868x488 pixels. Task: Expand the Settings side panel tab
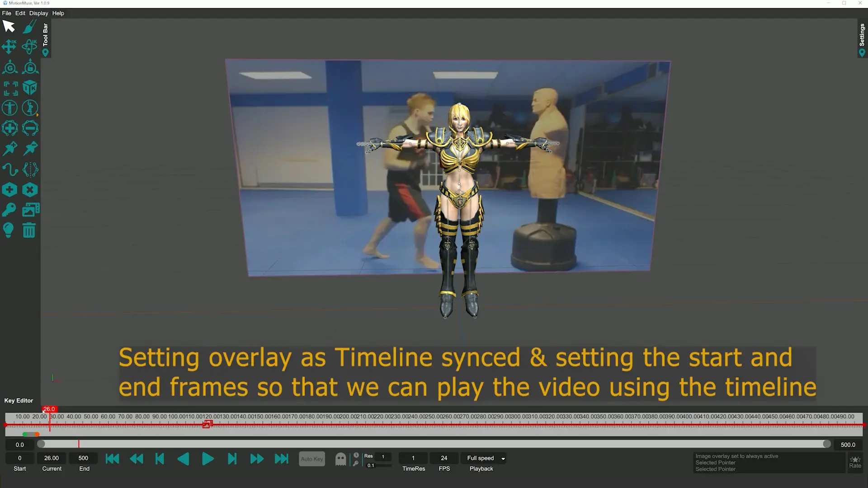[862, 40]
